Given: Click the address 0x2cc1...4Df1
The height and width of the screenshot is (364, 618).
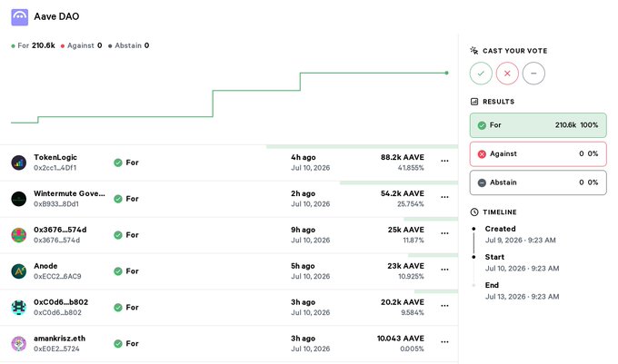Looking at the screenshot, I should [x=55, y=168].
